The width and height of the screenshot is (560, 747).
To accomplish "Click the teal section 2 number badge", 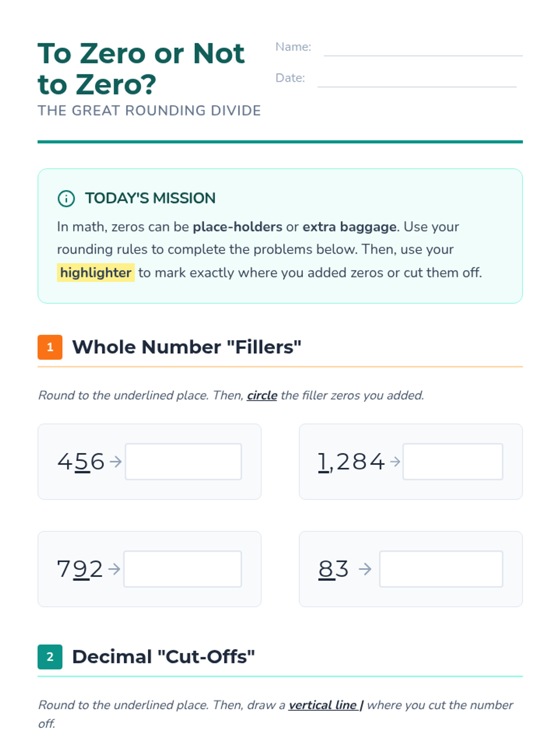I will (50, 657).
